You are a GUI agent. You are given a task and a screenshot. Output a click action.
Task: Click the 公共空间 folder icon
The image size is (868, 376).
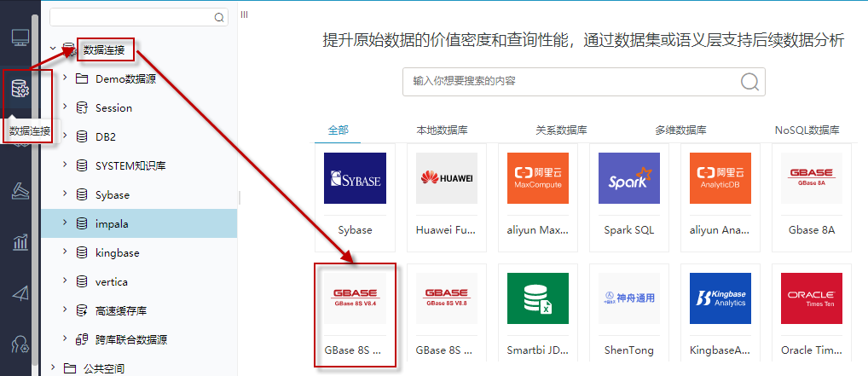69,367
